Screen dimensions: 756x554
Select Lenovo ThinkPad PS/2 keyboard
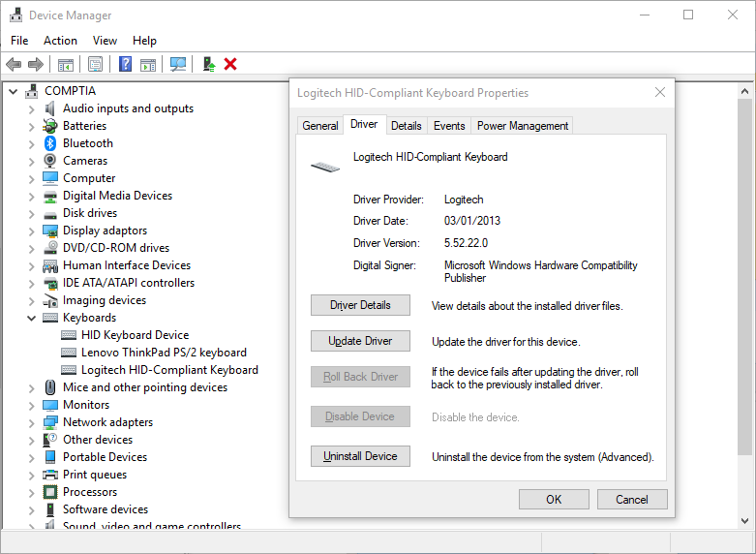click(164, 353)
